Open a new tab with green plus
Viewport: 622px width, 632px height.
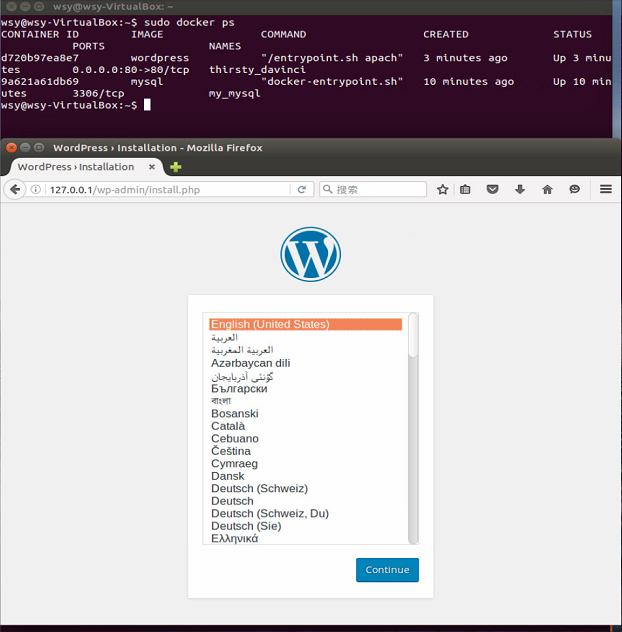tap(175, 167)
